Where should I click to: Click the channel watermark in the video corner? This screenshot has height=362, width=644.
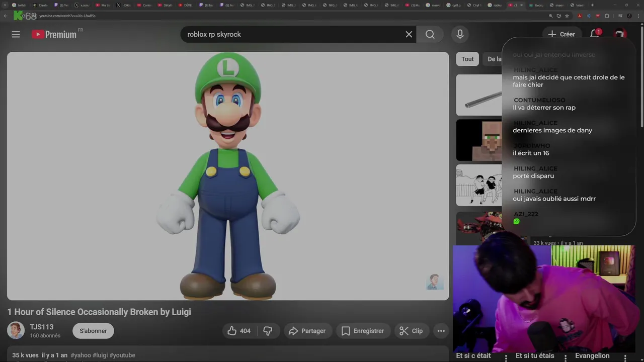(x=434, y=282)
